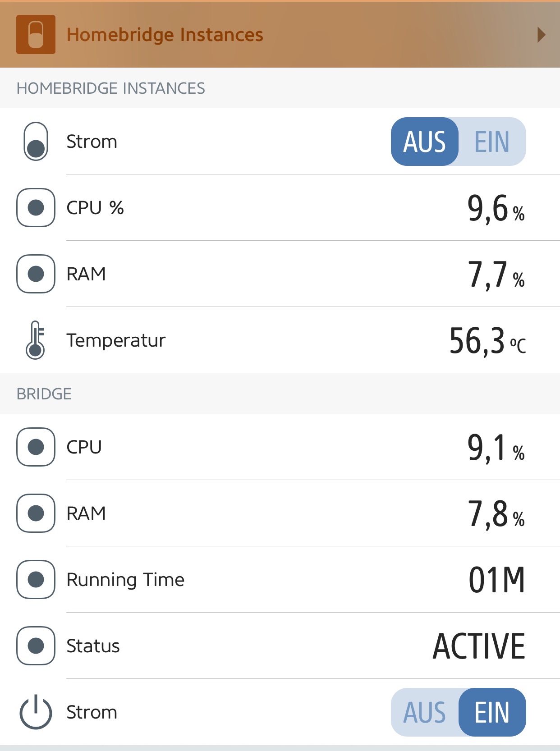560x751 pixels.
Task: Switch Bridge Strom toggle to AUS
Action: [x=424, y=712]
